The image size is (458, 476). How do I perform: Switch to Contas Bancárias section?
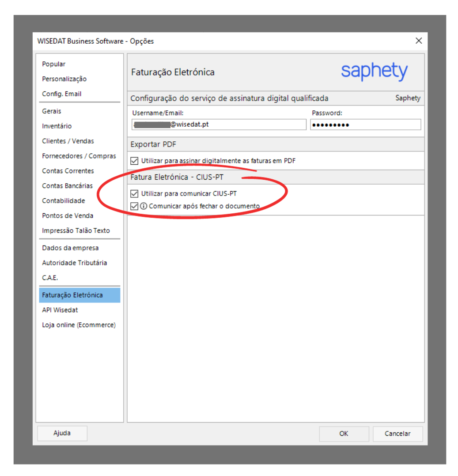coord(68,186)
